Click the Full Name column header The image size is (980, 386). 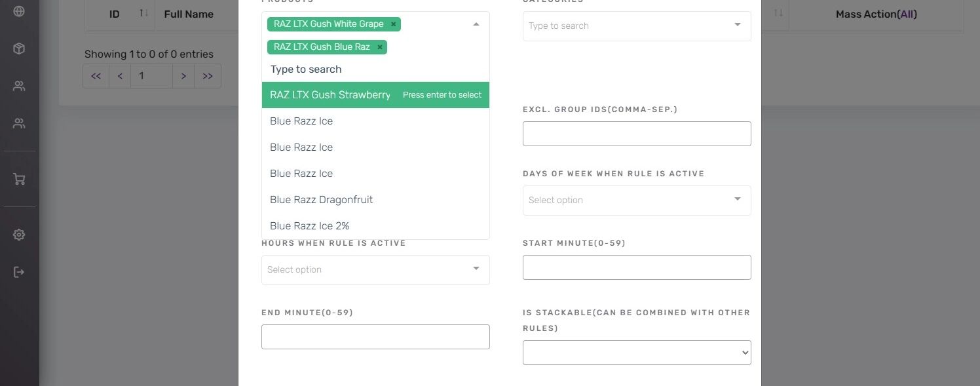click(189, 14)
